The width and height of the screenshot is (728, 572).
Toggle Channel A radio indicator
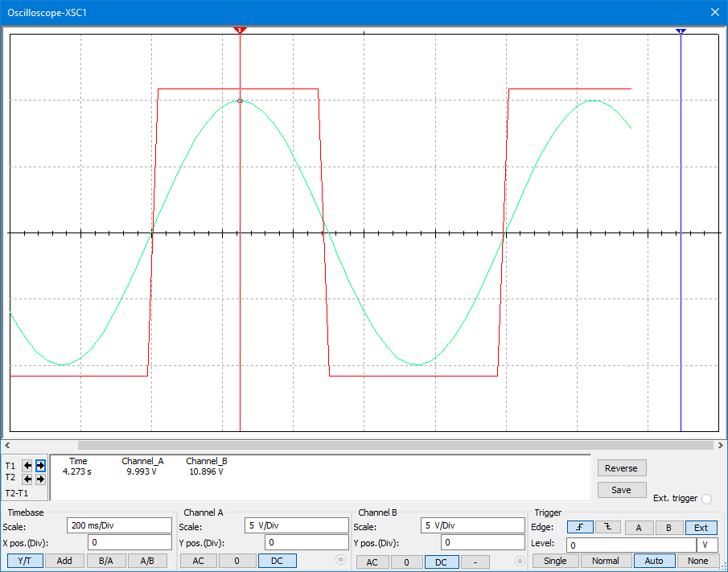pyautogui.click(x=340, y=560)
